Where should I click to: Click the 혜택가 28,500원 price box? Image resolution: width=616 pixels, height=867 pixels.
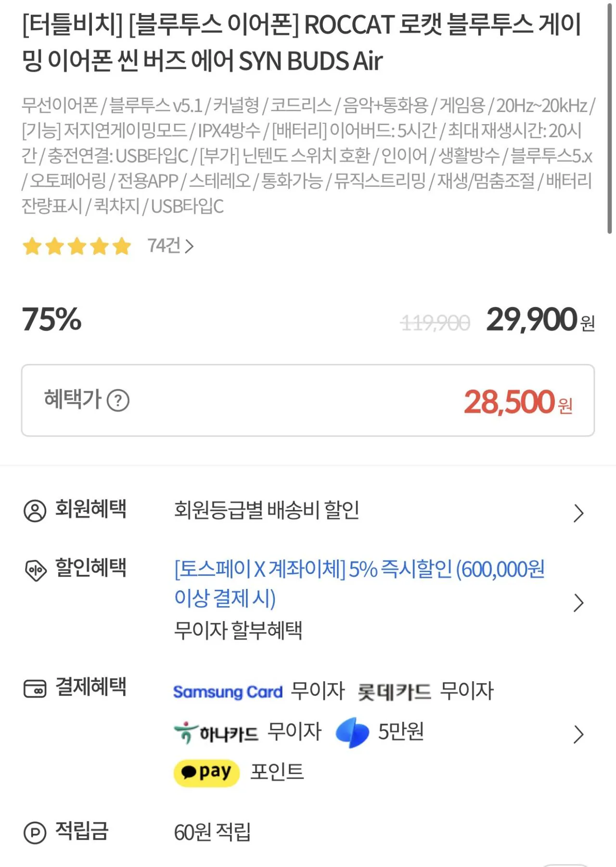[x=308, y=400]
